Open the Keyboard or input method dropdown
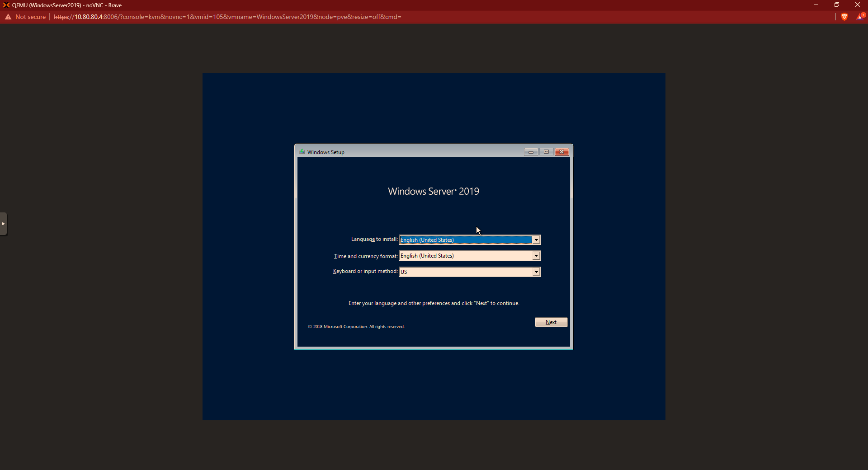Image resolution: width=868 pixels, height=470 pixels. [536, 272]
